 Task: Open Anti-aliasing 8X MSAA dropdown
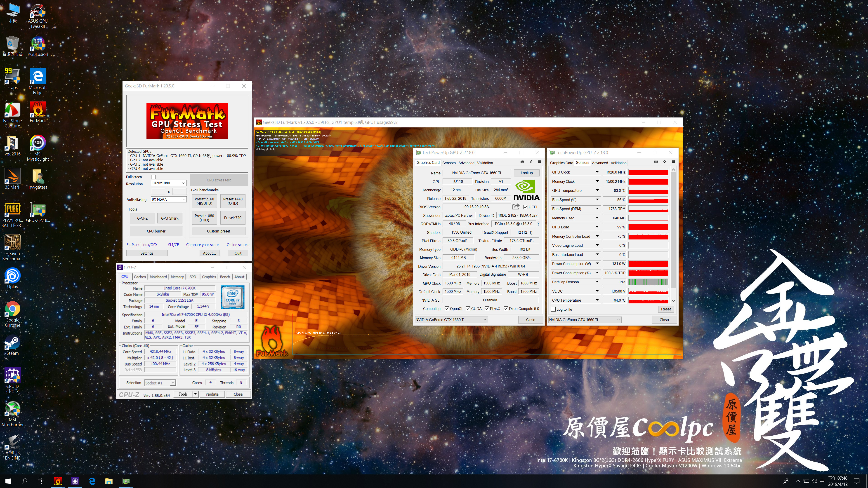click(x=168, y=199)
